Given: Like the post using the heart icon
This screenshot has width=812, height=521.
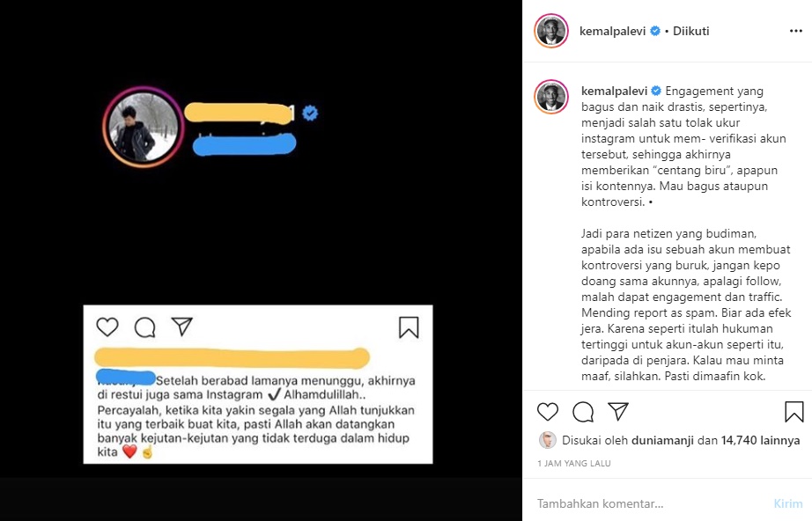Looking at the screenshot, I should pos(548,411).
